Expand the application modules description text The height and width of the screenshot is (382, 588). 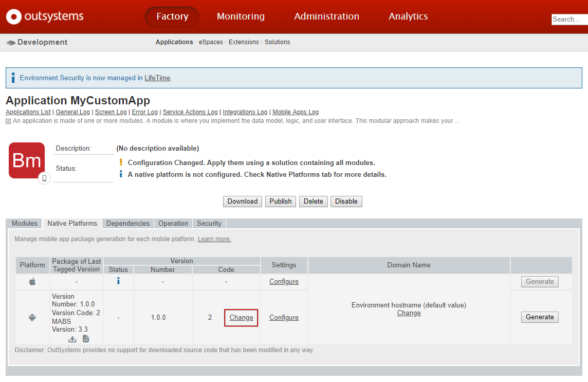click(6, 120)
